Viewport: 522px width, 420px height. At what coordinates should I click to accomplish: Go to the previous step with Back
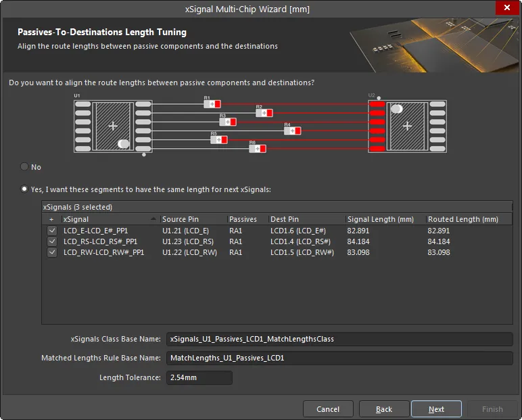click(x=384, y=409)
